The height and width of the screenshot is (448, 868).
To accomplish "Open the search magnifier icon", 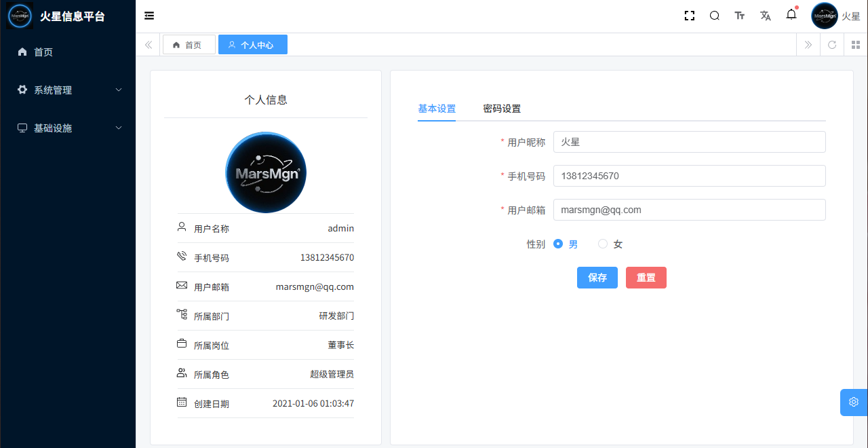I will click(x=714, y=16).
